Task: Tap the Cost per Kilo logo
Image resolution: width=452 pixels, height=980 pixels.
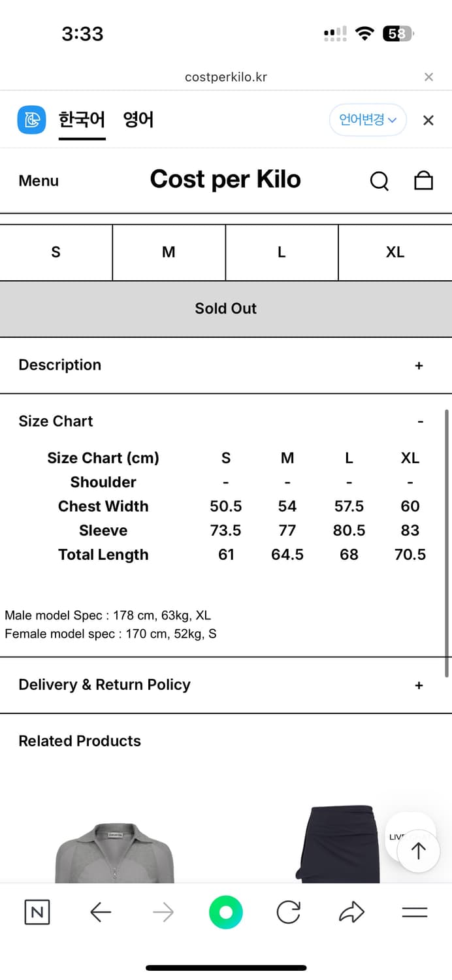Action: tap(225, 180)
